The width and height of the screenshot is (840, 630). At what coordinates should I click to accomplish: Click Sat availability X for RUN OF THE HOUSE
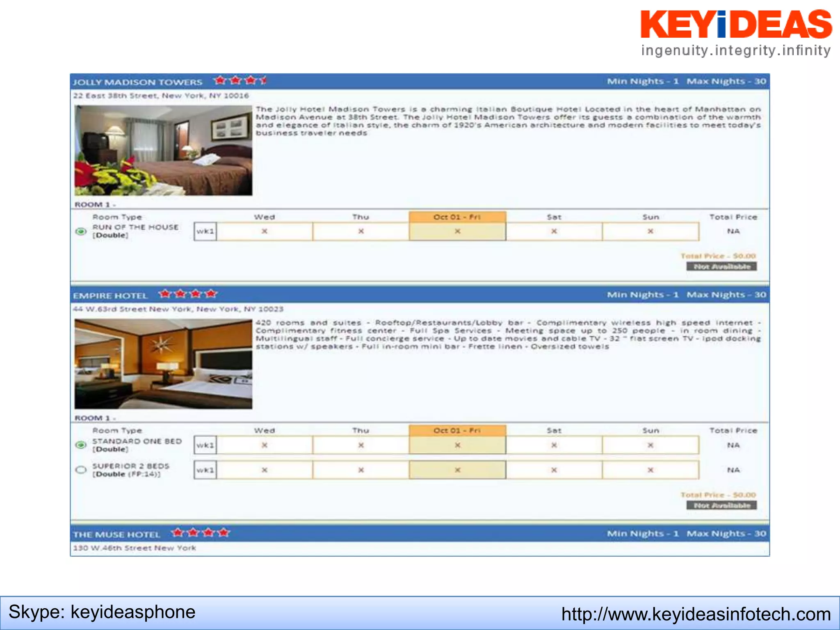coord(554,231)
